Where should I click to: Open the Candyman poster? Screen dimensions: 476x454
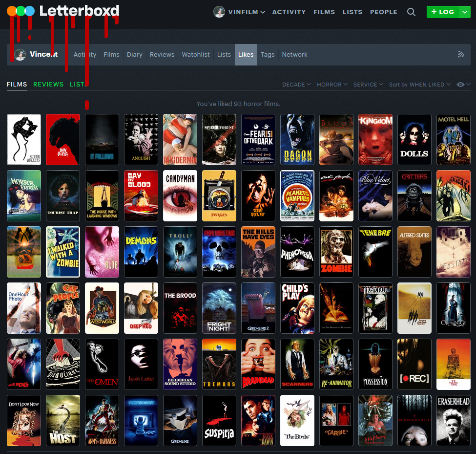click(x=180, y=195)
